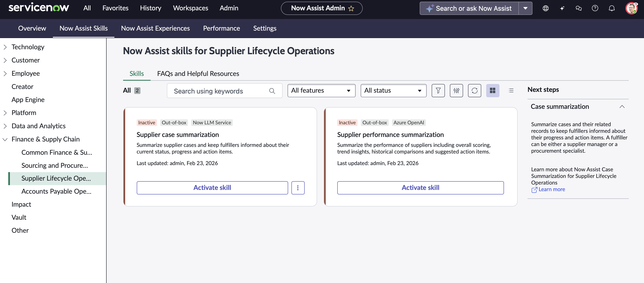Viewport: 644px width, 283px height.
Task: Collapse the Case summarization section
Action: [x=622, y=107]
